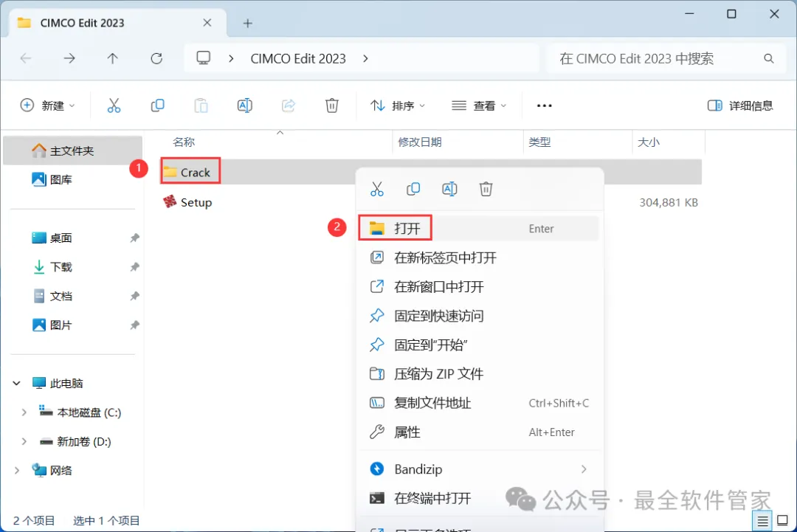Refresh the current folder
The height and width of the screenshot is (532, 797).
156,58
